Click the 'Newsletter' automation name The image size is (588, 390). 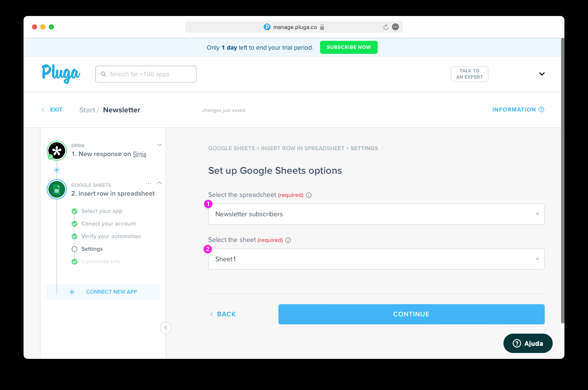122,110
